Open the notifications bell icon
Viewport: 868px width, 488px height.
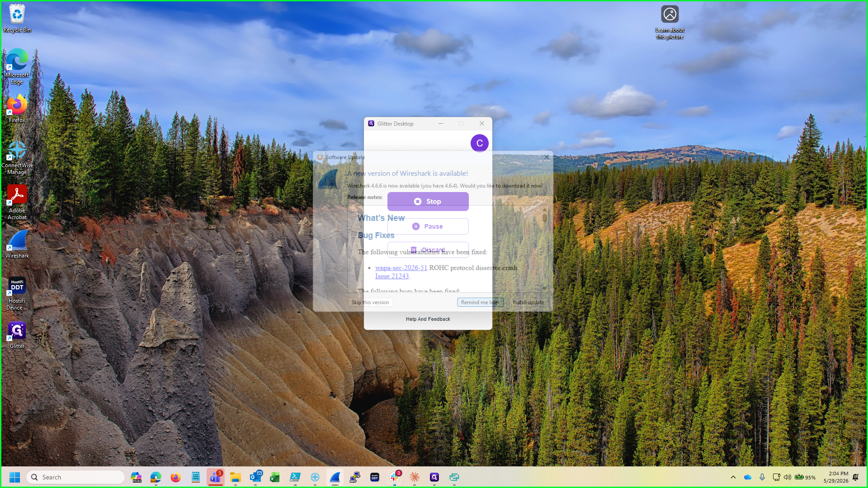pyautogui.click(x=856, y=477)
